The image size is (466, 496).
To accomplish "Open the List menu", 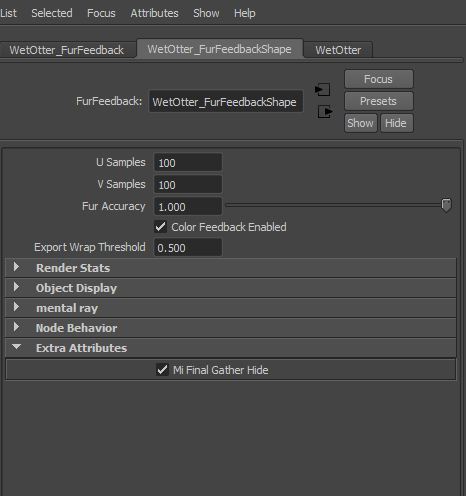I will pos(8,13).
